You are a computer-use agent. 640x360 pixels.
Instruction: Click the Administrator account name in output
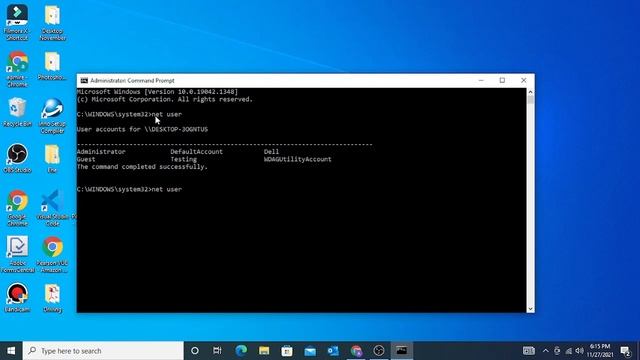[x=101, y=151]
